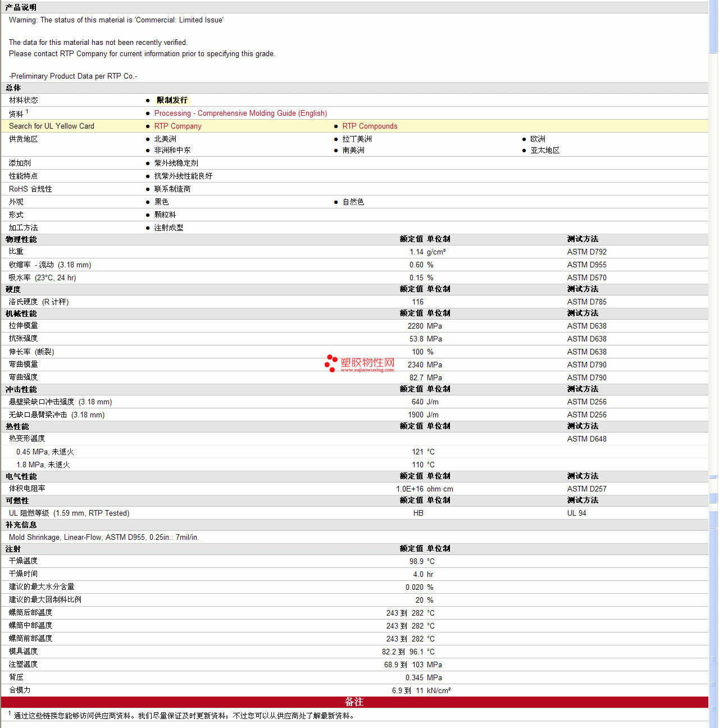Follow the RTP Company yellow card link
The width and height of the screenshot is (719, 728).
point(178,126)
